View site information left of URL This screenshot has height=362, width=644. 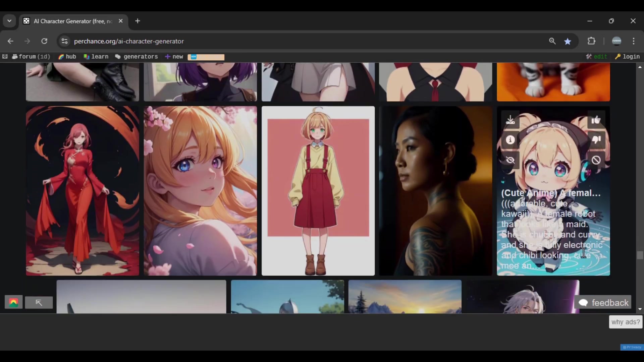click(x=64, y=41)
